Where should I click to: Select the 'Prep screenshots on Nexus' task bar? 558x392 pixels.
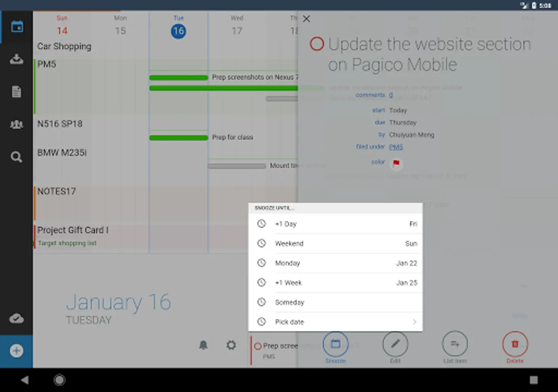tap(179, 78)
